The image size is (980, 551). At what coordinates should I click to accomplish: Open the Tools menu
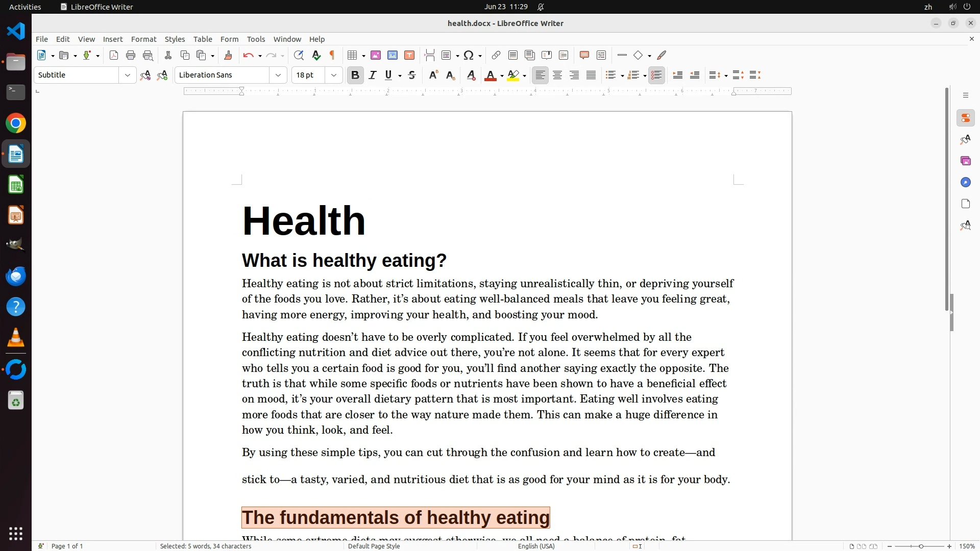pos(256,39)
